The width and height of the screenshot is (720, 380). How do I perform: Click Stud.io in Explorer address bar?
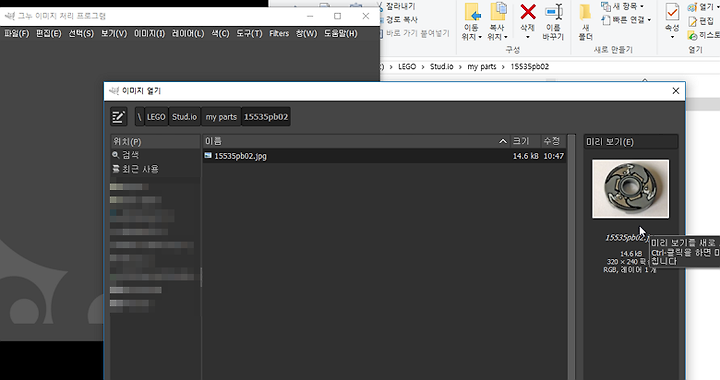pos(441,67)
